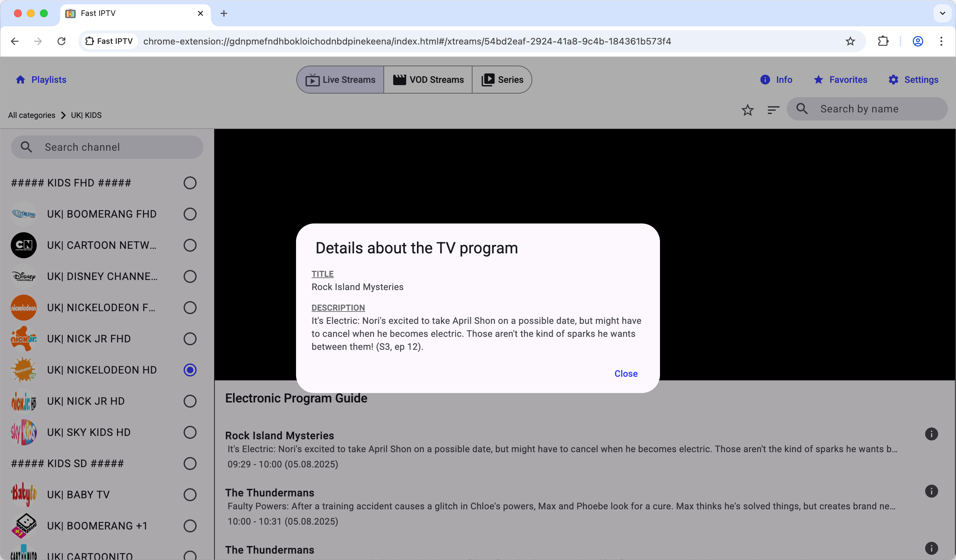956x560 pixels.
Task: Click the magnifier in Search by name box
Action: click(x=802, y=109)
